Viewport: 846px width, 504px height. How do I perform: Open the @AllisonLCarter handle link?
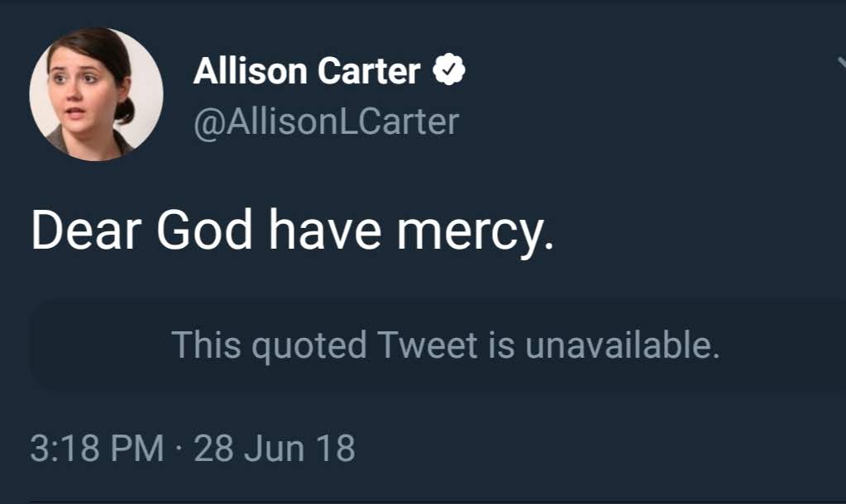click(325, 121)
